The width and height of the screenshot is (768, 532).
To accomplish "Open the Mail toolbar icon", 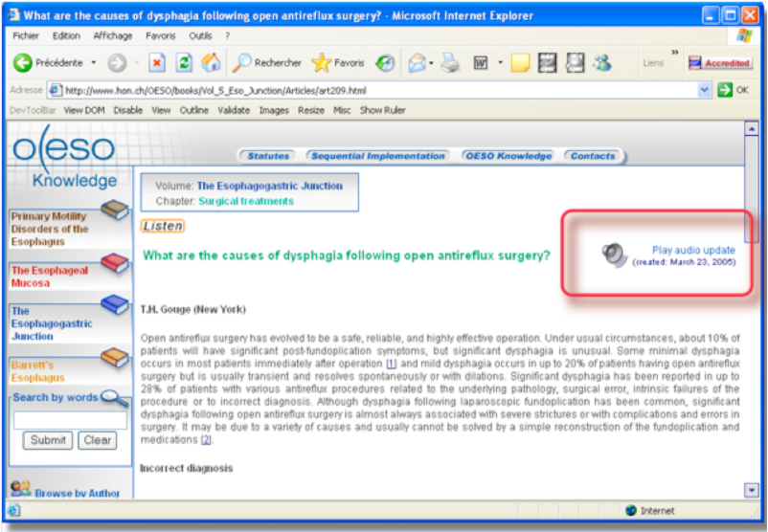I will click(x=417, y=63).
